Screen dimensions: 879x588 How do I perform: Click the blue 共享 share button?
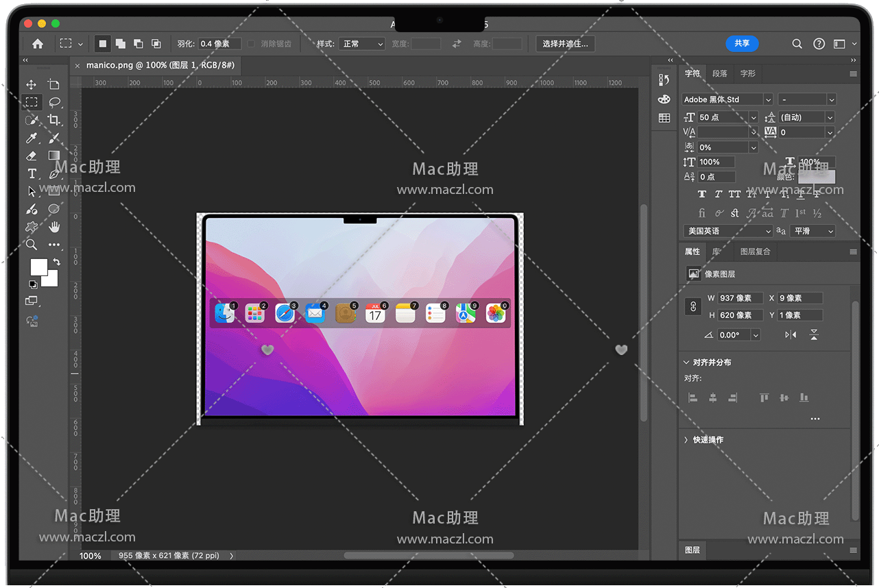click(742, 43)
